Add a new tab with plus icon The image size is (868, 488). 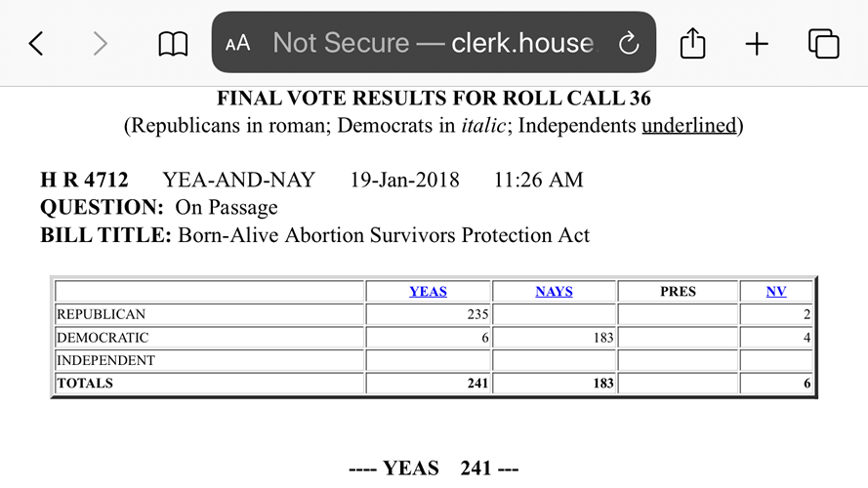[757, 43]
